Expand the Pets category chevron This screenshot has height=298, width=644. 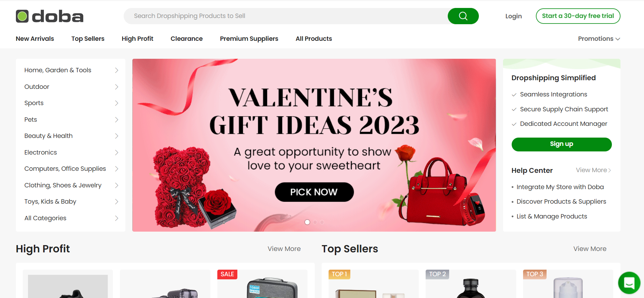pos(116,120)
